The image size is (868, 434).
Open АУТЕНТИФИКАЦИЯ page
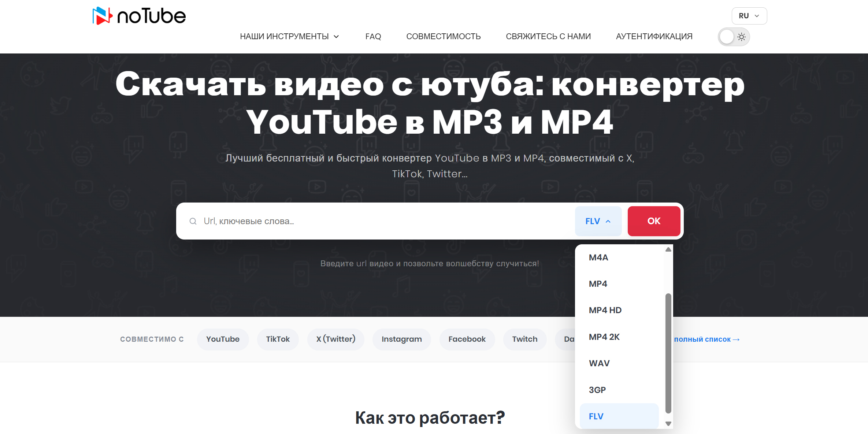click(x=654, y=36)
